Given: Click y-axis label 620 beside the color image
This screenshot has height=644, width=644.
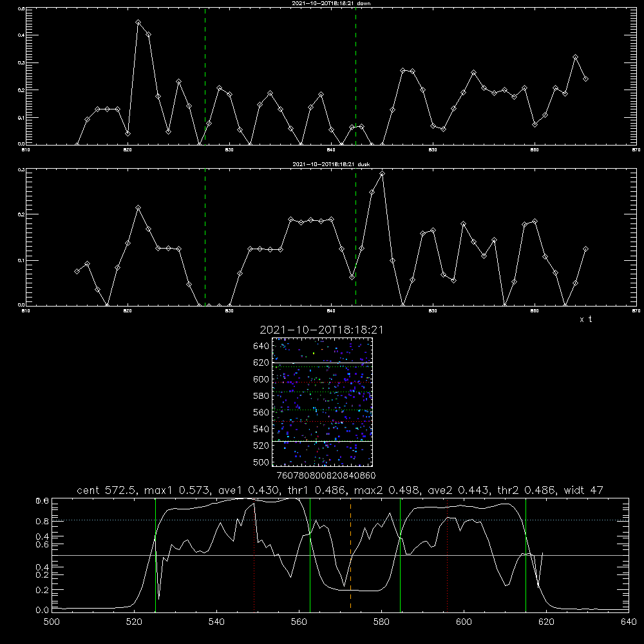Looking at the screenshot, I should coord(261,363).
